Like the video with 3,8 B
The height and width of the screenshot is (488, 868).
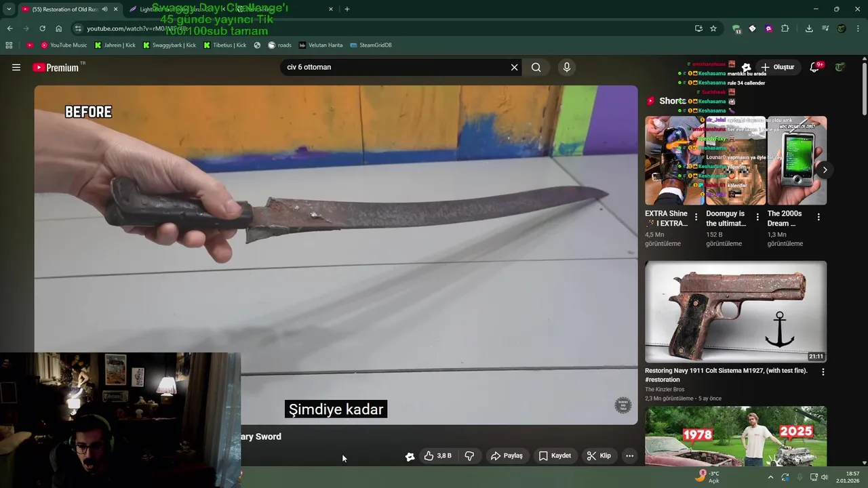click(437, 456)
